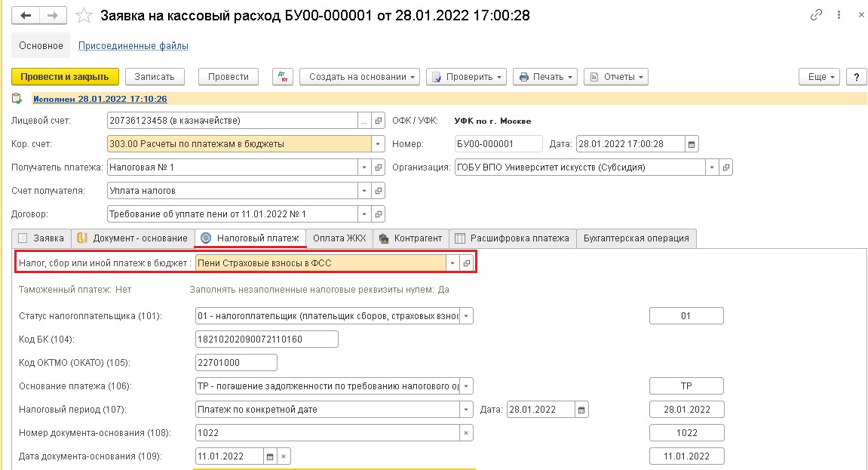Expand Организация dropdown

(x=712, y=167)
